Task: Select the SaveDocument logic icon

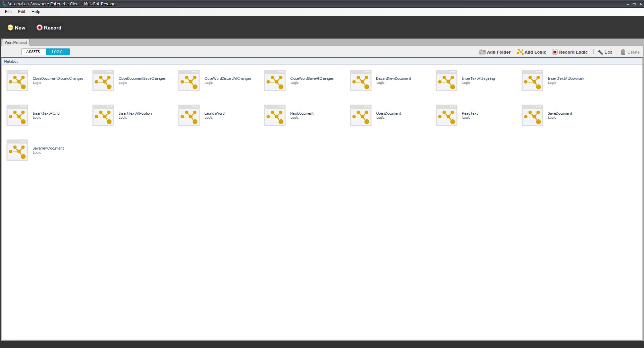Action: 532,115
